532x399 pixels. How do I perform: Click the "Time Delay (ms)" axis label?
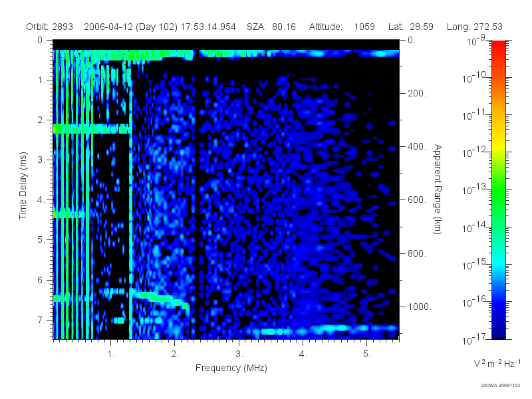[x=23, y=186]
